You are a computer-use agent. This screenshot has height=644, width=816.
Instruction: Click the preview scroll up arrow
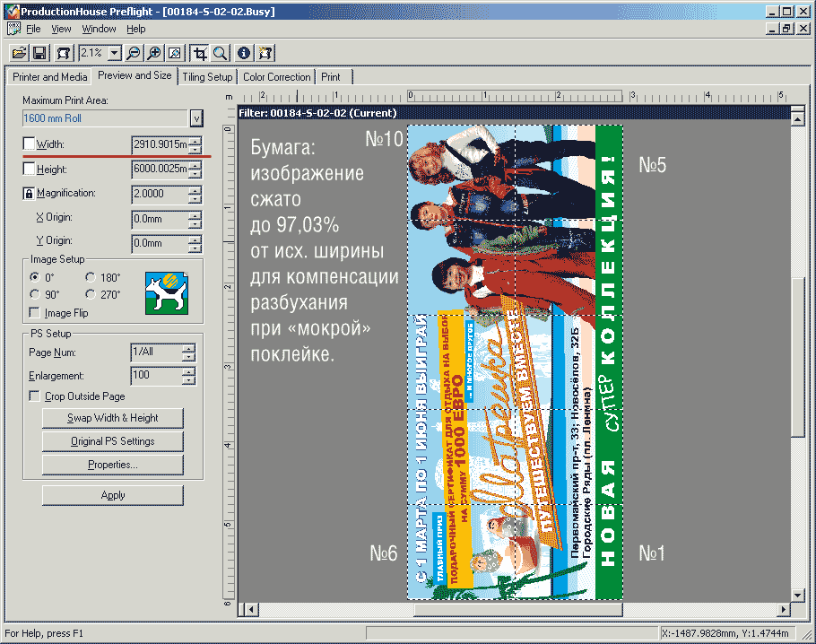coord(798,118)
